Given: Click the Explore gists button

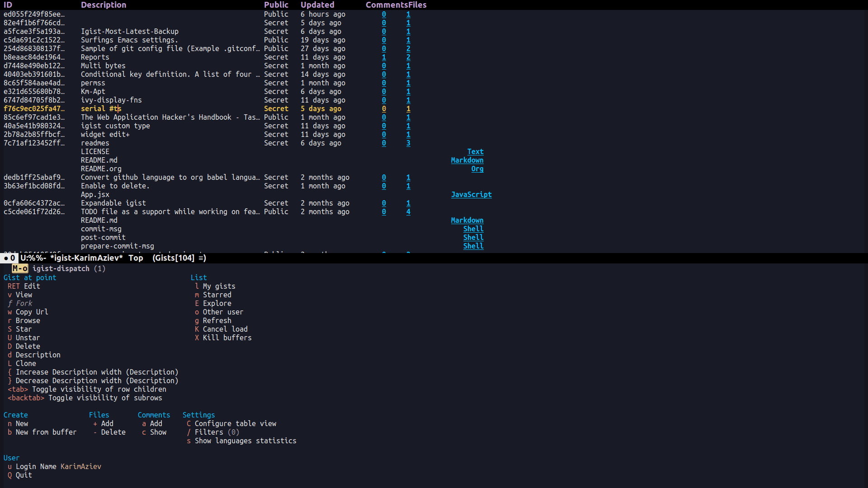Looking at the screenshot, I should 217,303.
